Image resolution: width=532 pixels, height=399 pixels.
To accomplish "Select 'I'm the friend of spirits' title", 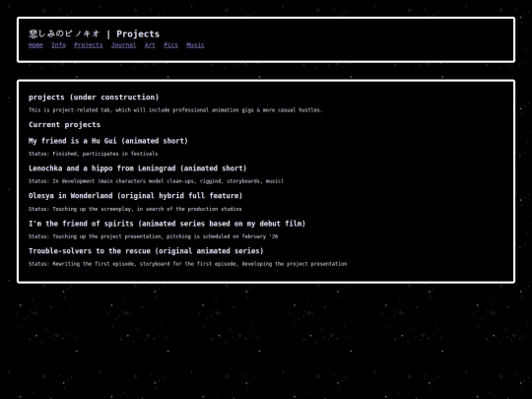I will click(166, 224).
